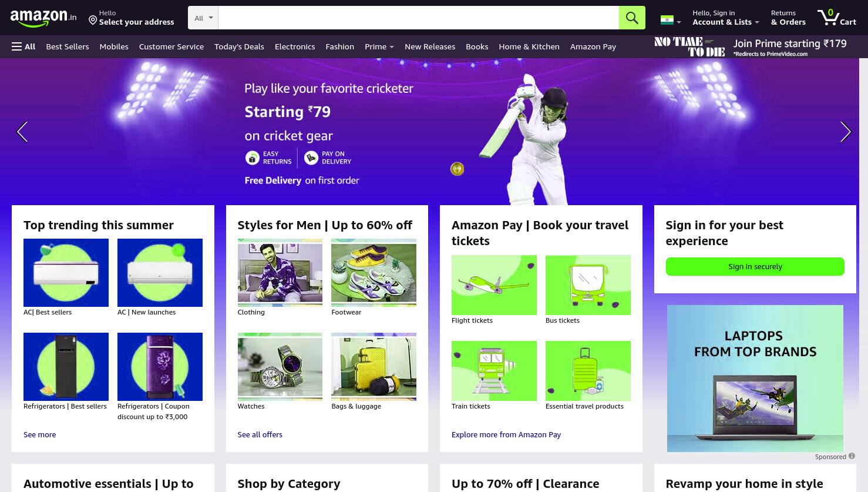Open Amazon Pay in nav bar

pyautogui.click(x=593, y=46)
